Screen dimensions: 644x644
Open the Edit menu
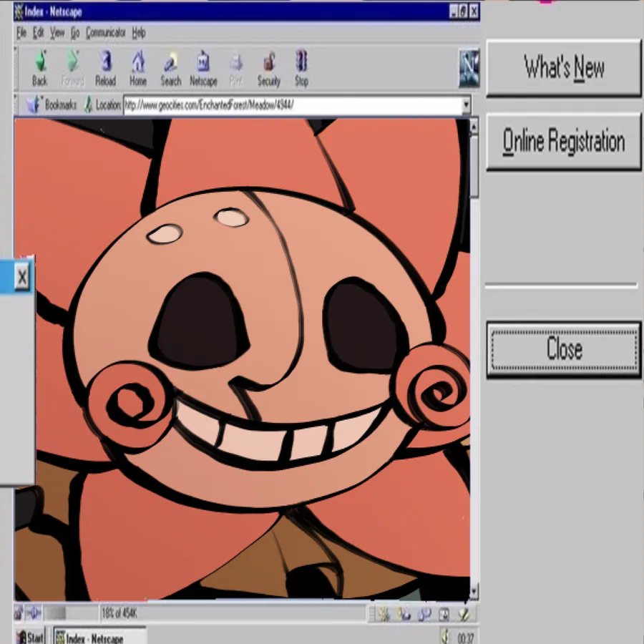38,33
